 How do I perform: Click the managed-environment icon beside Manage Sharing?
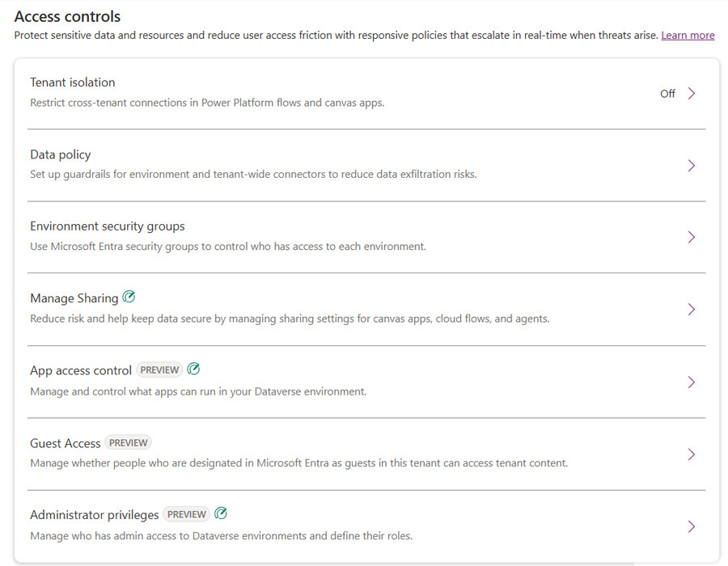(129, 297)
